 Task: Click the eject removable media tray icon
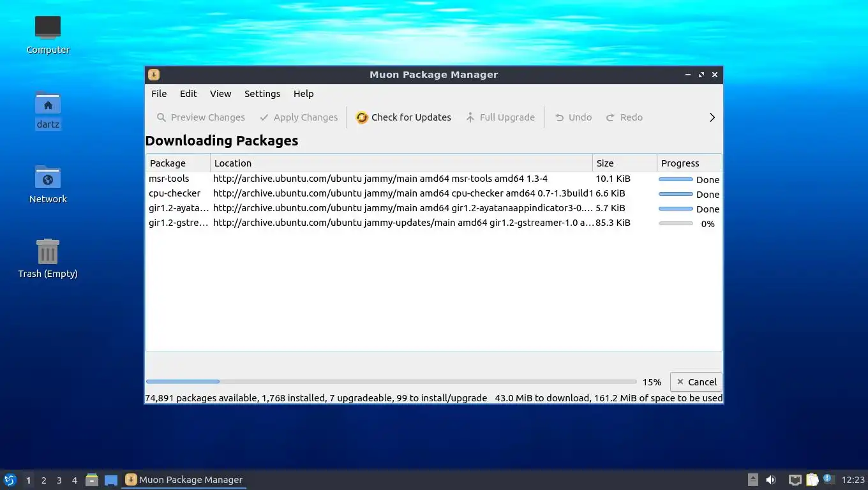coord(753,480)
